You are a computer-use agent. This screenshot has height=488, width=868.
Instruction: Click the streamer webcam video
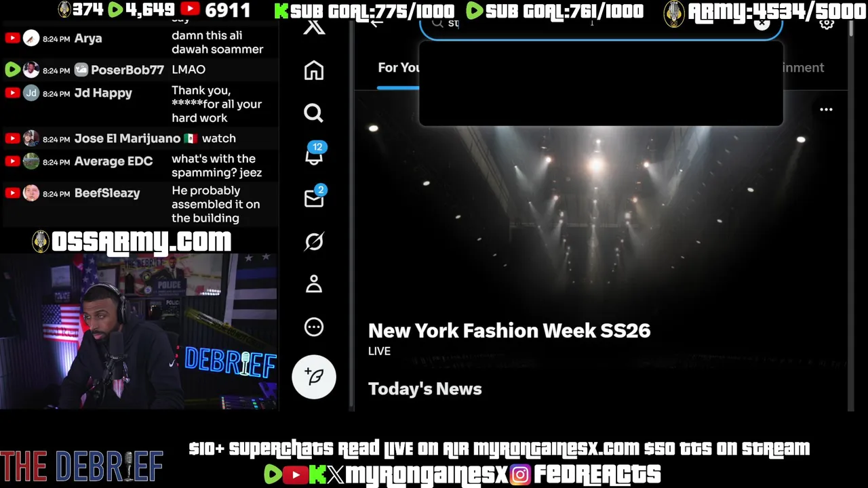(x=139, y=332)
